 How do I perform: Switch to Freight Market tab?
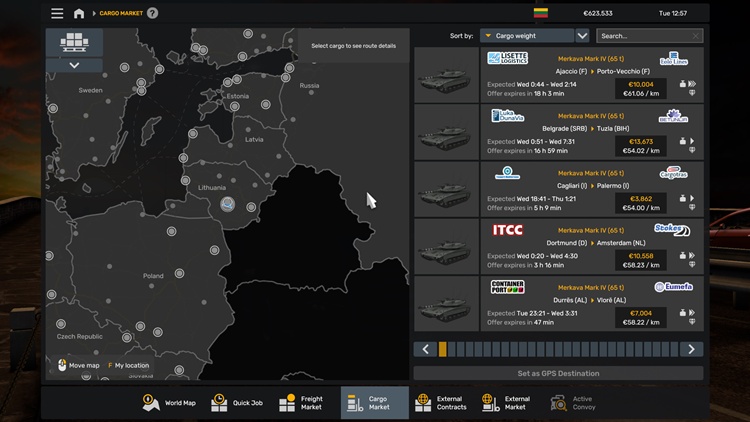[302, 403]
